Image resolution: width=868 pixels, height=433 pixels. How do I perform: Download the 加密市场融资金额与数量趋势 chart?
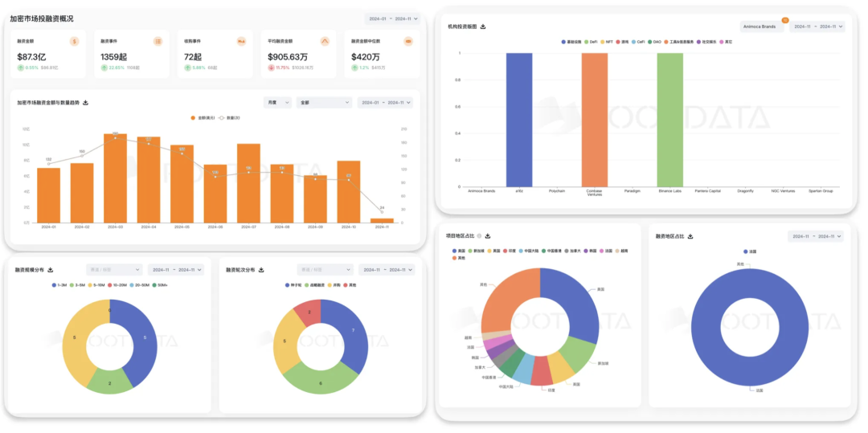point(85,103)
